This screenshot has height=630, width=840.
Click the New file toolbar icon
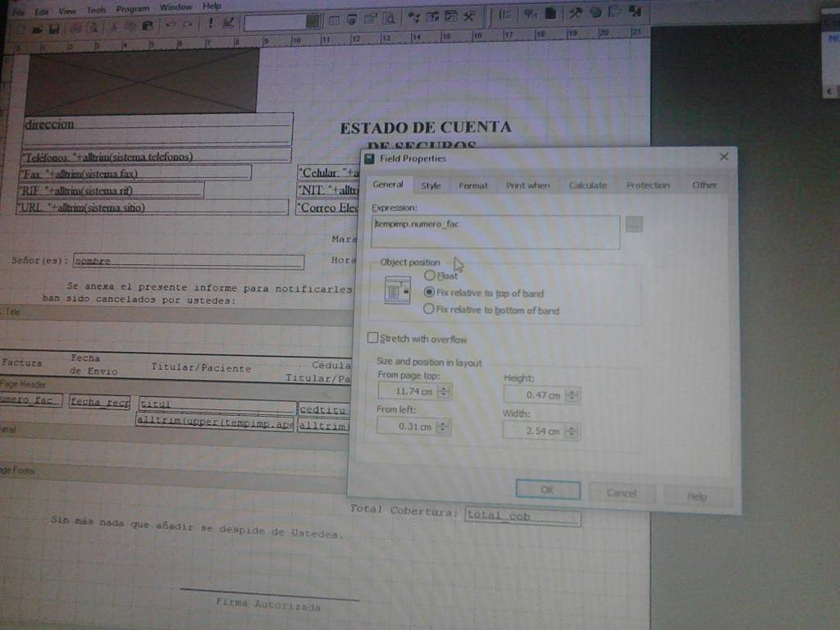[x=21, y=29]
